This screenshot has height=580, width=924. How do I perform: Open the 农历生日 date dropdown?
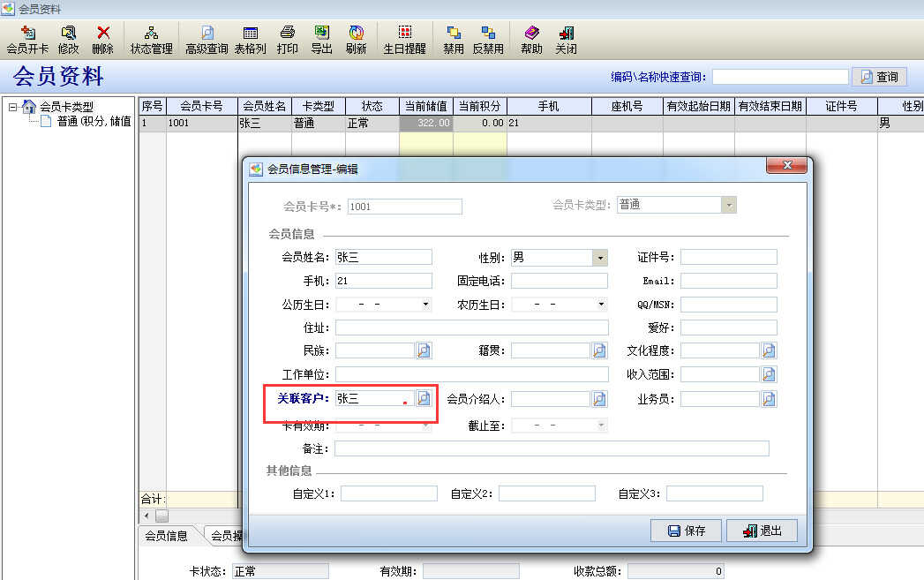pos(601,305)
